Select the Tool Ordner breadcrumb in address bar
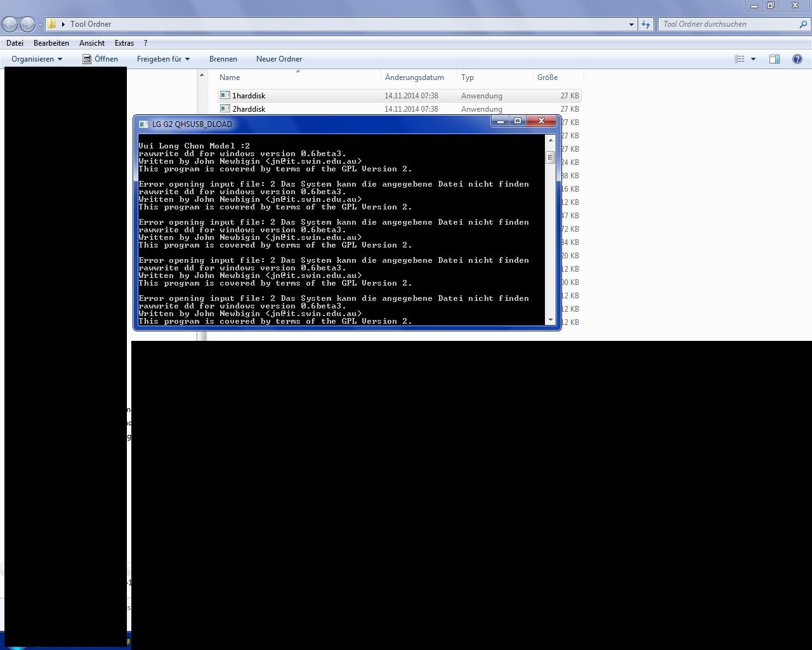Viewport: 812px width, 650px height. click(x=91, y=24)
